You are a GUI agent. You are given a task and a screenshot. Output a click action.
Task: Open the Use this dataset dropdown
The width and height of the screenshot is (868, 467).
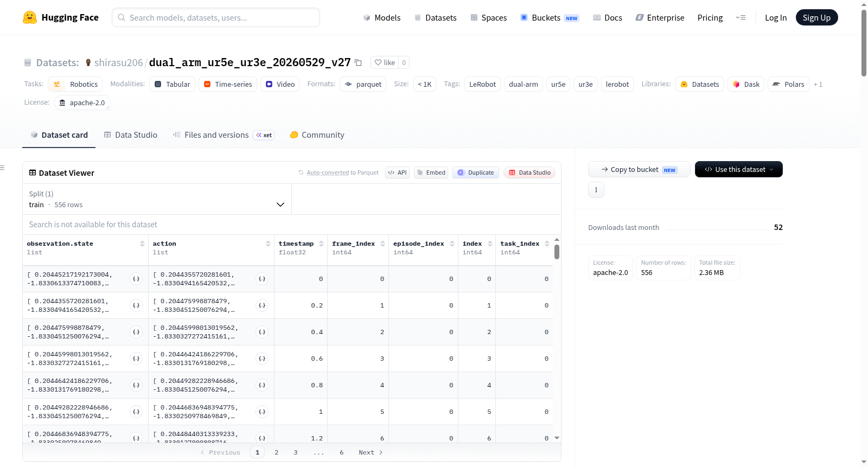pos(739,169)
